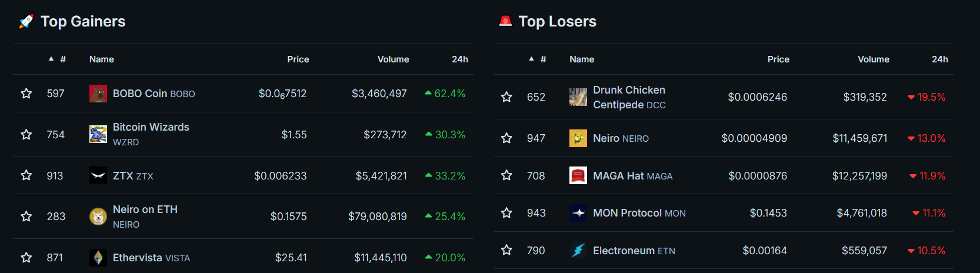Click the Electroneum logo icon

[578, 251]
